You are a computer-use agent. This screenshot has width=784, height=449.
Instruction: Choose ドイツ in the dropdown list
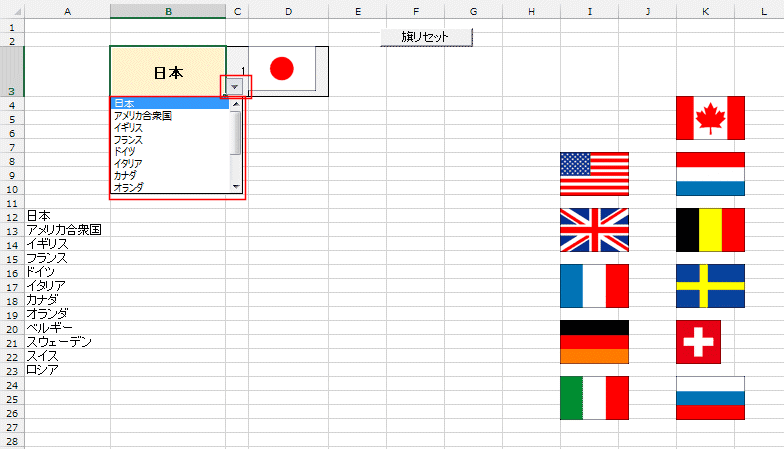click(x=170, y=152)
